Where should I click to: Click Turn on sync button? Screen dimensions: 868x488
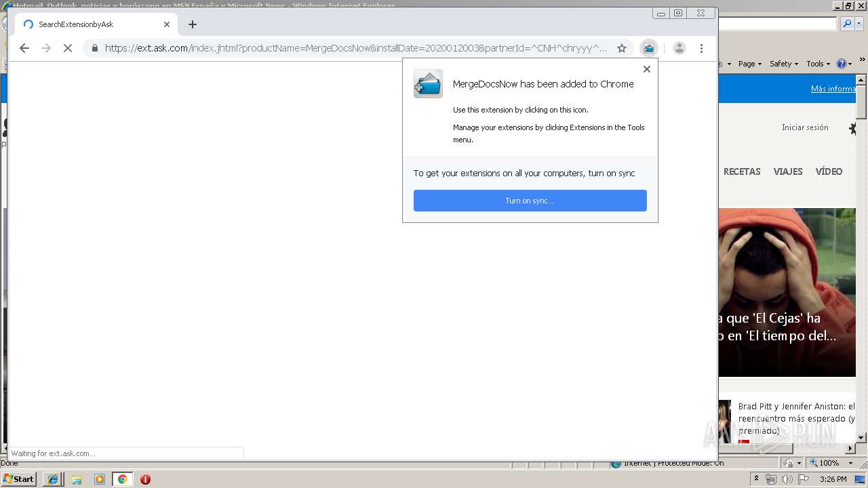pos(530,201)
